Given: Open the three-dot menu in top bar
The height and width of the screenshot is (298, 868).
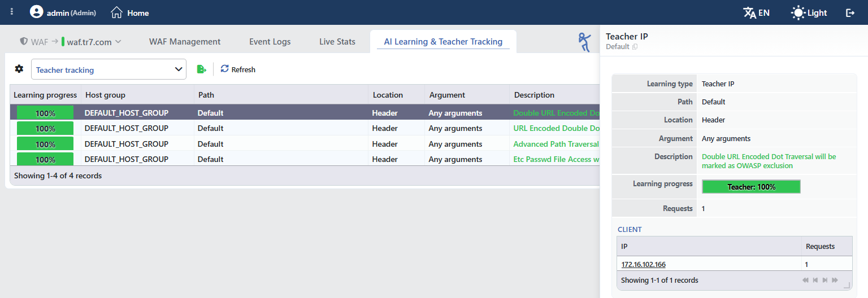Looking at the screenshot, I should [x=12, y=12].
